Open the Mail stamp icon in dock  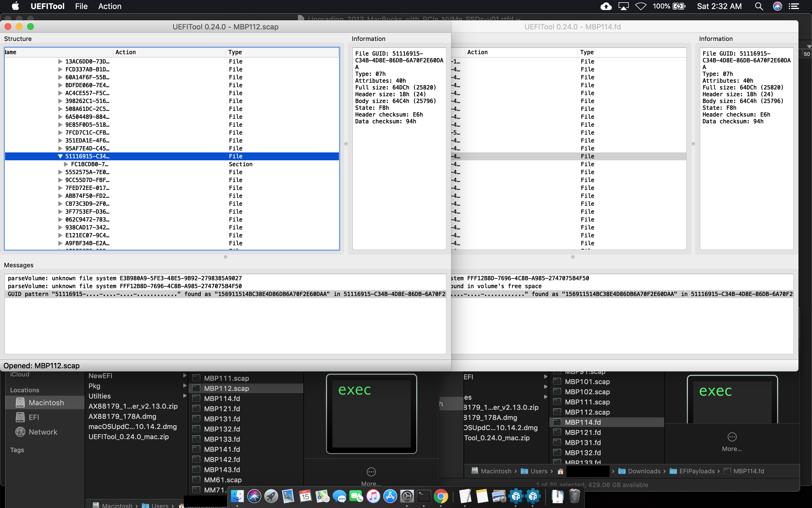[x=288, y=496]
